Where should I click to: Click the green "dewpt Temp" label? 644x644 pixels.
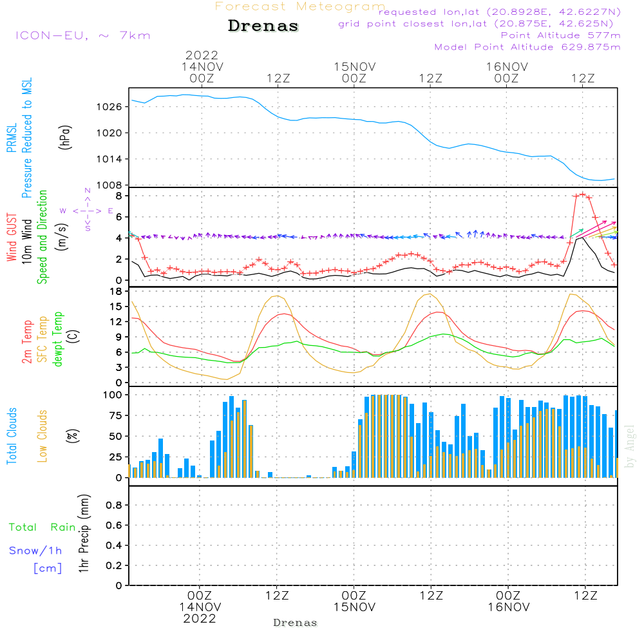point(57,339)
